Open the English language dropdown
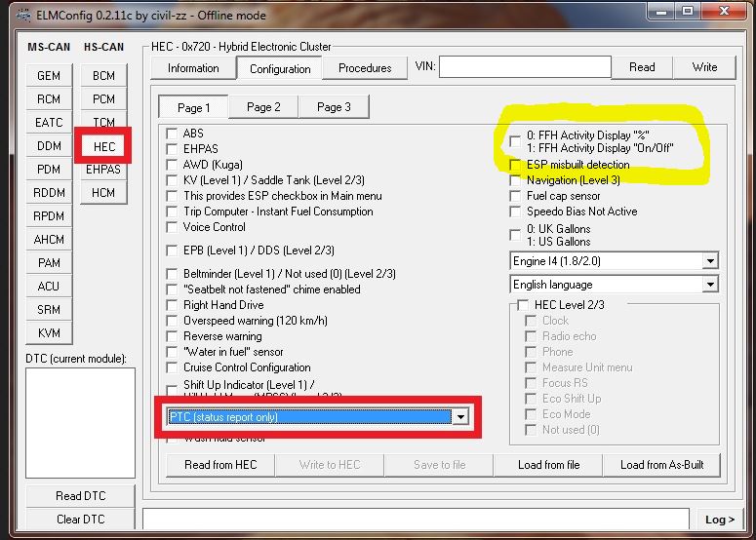Viewport: 756px width, 540px height. click(x=709, y=285)
